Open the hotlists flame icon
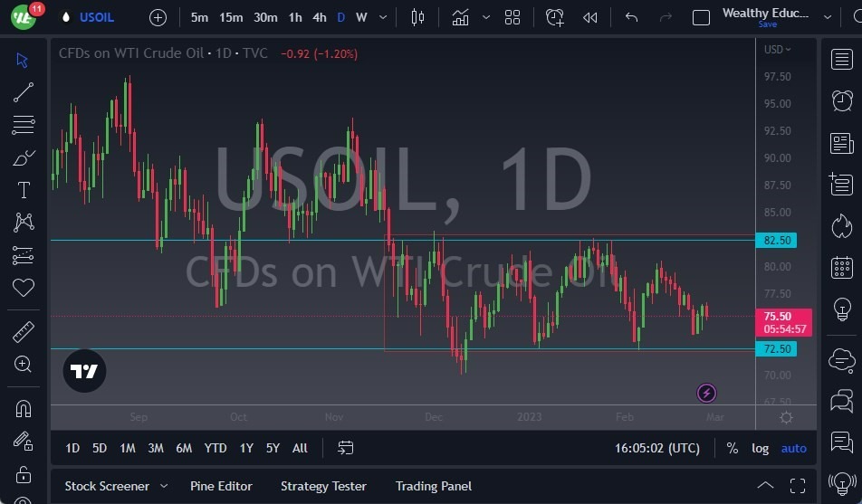The image size is (862, 504). (842, 226)
